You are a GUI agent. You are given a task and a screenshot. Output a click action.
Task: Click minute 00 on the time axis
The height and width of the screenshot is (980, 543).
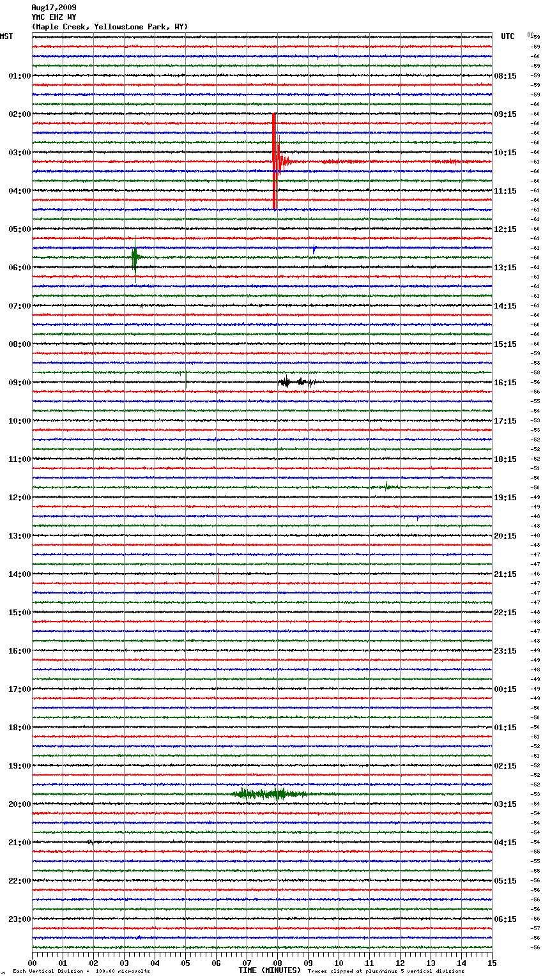point(33,963)
